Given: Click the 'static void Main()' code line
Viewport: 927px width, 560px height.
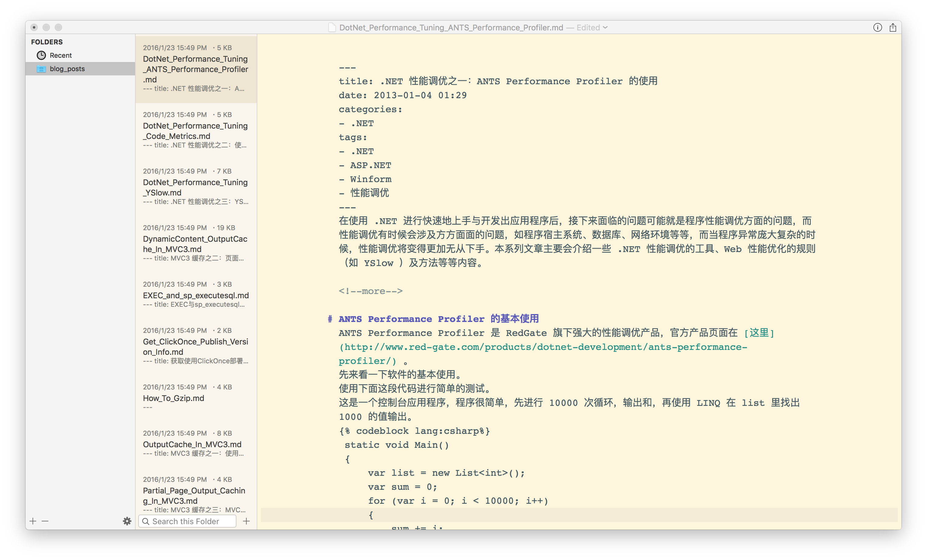Looking at the screenshot, I should tap(397, 445).
